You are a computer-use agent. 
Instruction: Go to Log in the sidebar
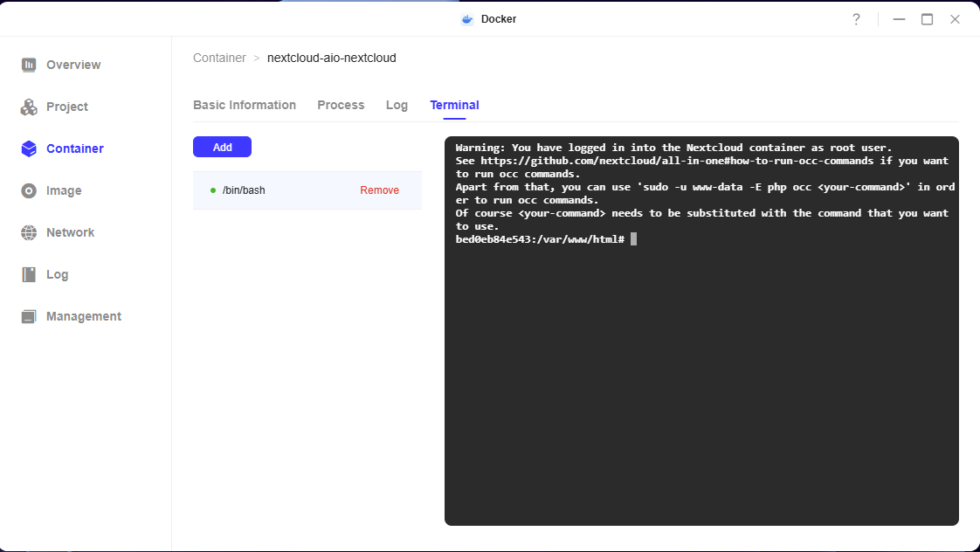click(x=57, y=274)
